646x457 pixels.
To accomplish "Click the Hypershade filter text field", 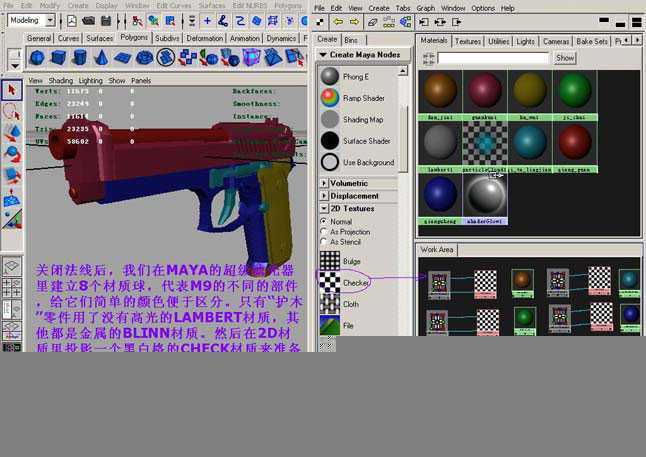I will click(494, 58).
